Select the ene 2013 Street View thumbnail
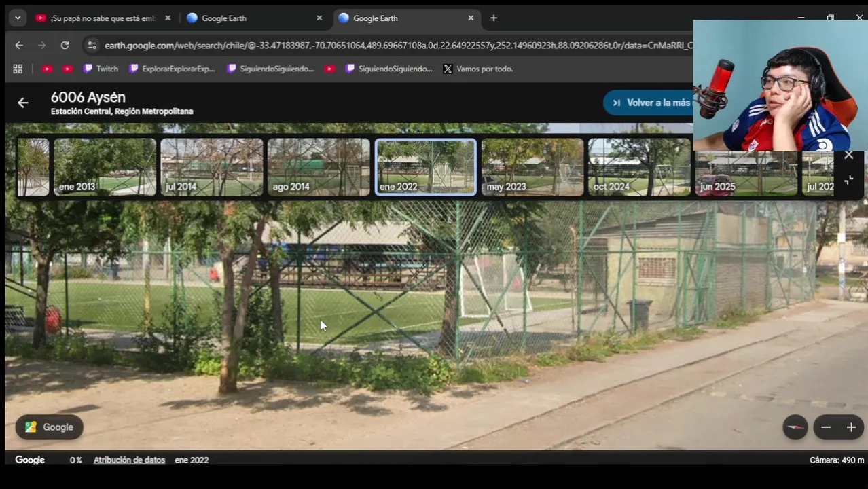Image resolution: width=868 pixels, height=489 pixels. pos(105,167)
